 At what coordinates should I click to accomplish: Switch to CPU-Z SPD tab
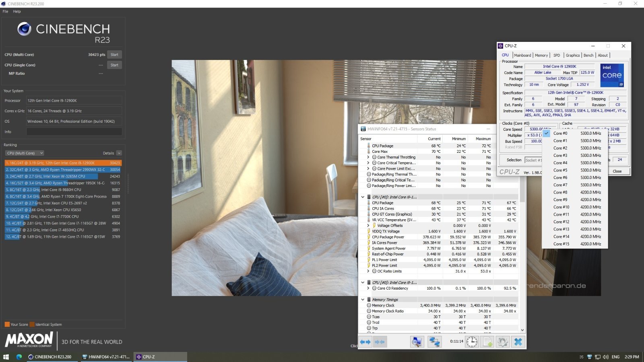tap(556, 55)
